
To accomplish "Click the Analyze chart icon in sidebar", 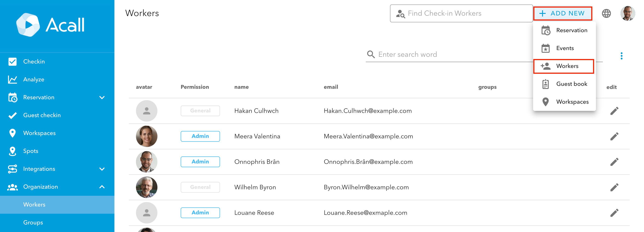I will coord(13,80).
